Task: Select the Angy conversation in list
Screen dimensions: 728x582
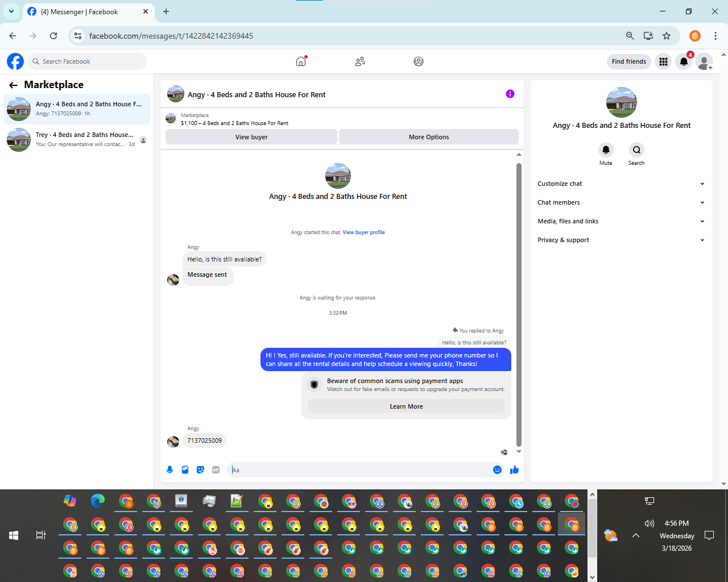Action: pyautogui.click(x=77, y=109)
